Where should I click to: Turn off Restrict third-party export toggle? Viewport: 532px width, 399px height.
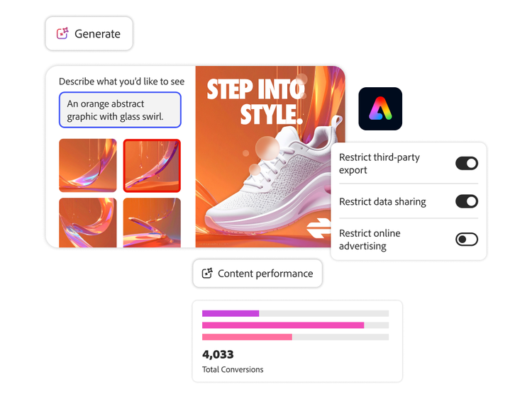(467, 164)
